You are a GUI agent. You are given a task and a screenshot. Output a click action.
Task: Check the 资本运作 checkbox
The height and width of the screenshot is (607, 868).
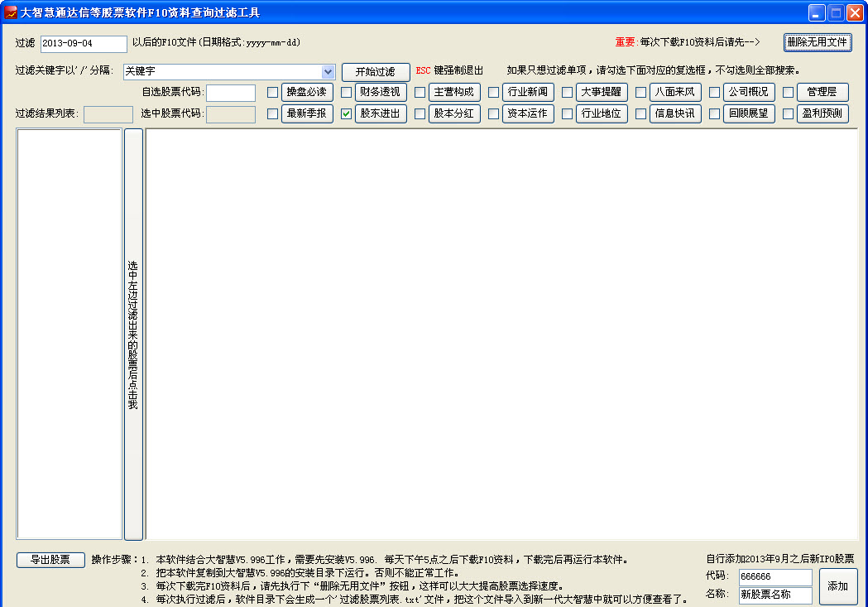pos(493,114)
